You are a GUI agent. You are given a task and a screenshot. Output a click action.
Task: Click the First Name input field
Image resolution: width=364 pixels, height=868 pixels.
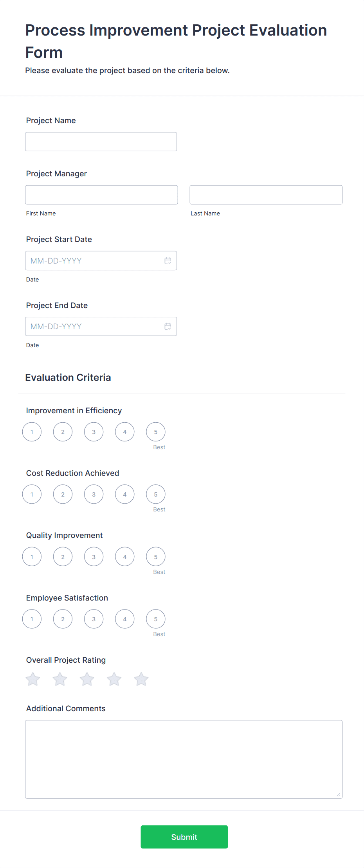tap(101, 195)
